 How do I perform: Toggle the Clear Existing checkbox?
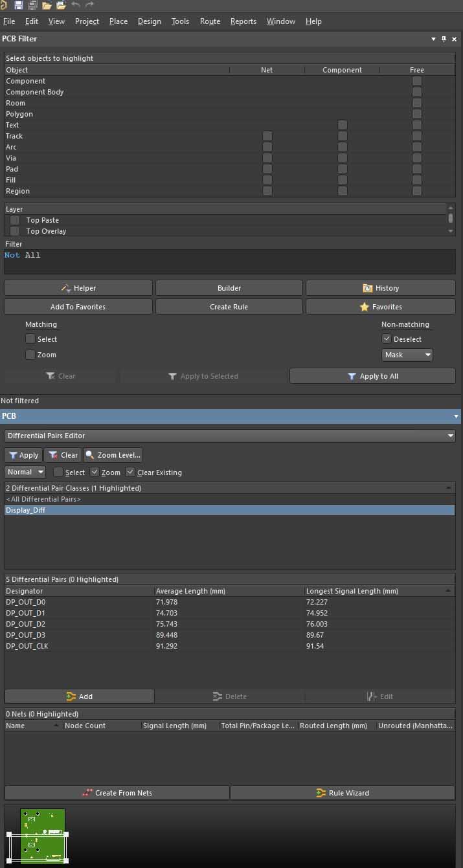click(130, 473)
